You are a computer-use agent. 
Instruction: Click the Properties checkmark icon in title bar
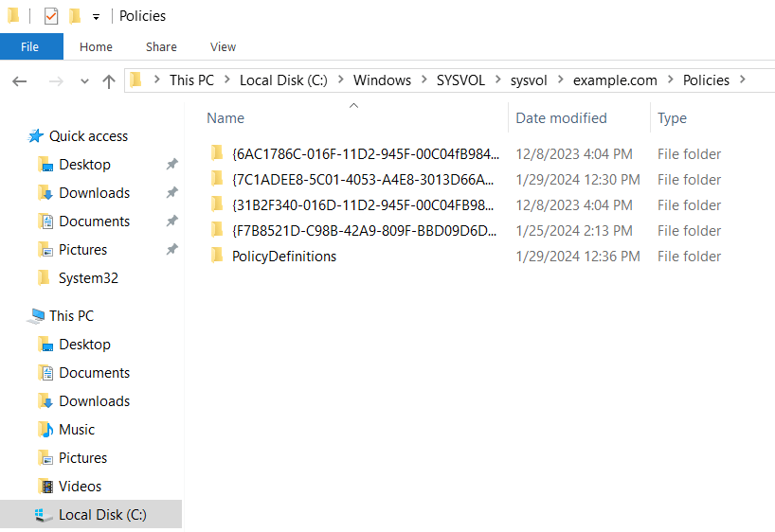pos(51,16)
